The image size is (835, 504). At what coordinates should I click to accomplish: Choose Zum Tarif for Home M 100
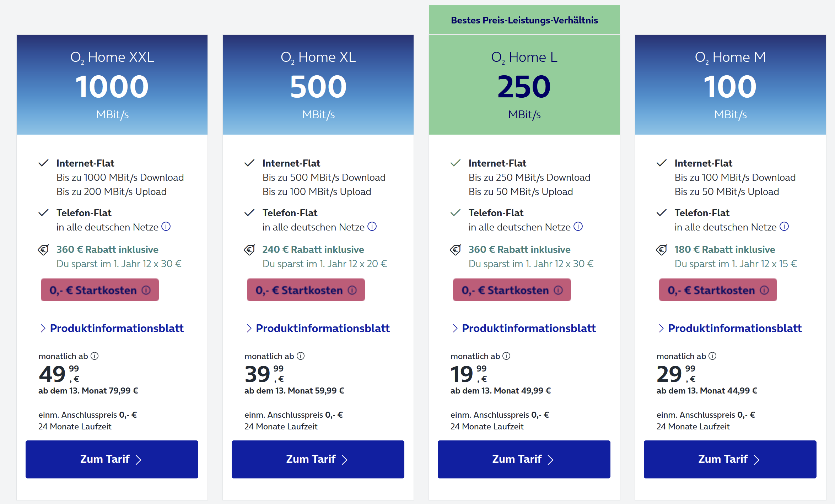click(x=730, y=459)
